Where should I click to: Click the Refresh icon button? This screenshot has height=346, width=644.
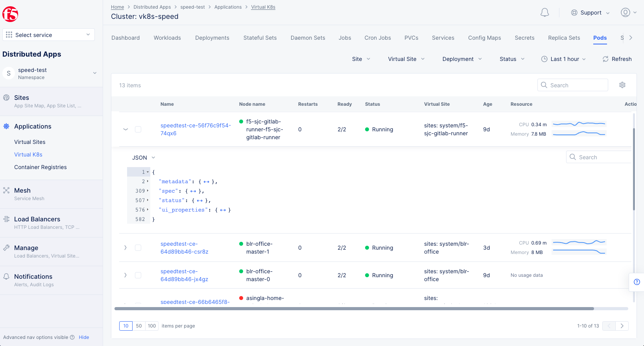605,59
